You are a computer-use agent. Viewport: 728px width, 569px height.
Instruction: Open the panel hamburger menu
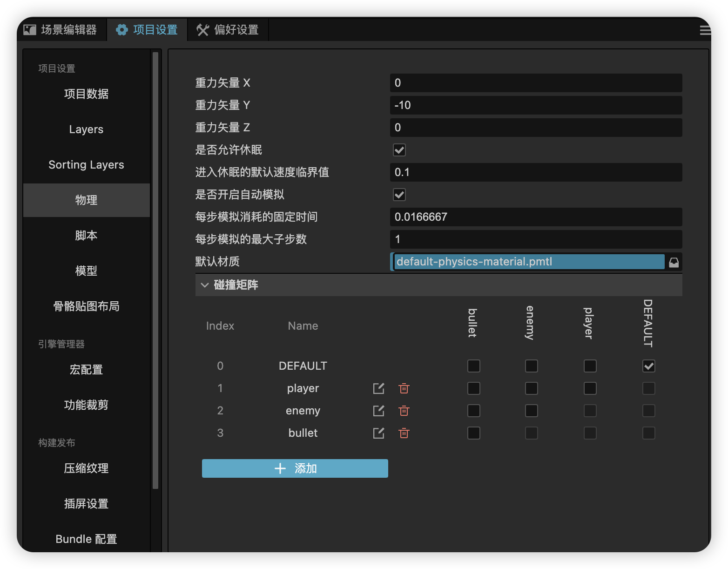click(705, 30)
